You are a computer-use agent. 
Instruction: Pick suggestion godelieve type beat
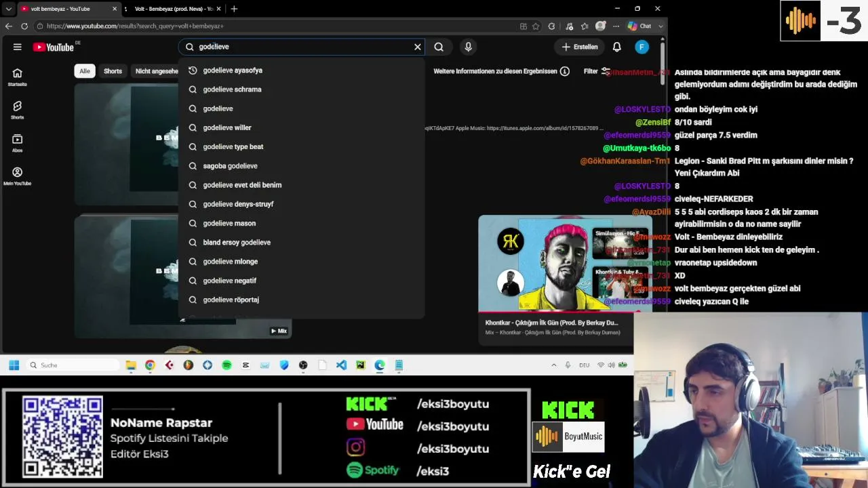[x=301, y=146]
